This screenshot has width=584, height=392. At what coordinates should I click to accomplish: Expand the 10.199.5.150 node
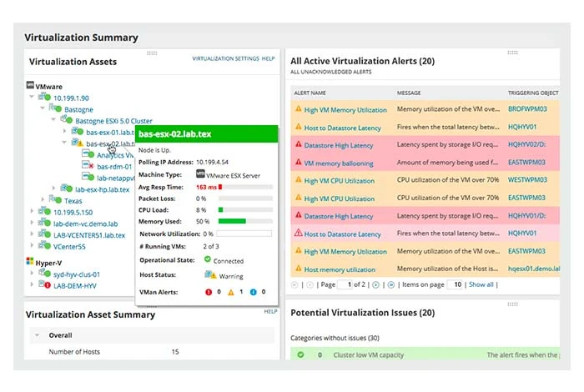(32, 211)
